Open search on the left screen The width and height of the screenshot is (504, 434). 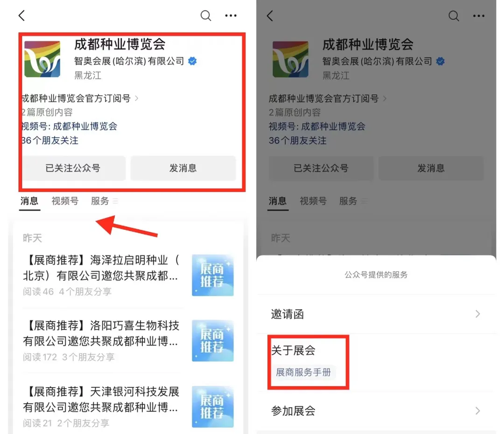(206, 15)
